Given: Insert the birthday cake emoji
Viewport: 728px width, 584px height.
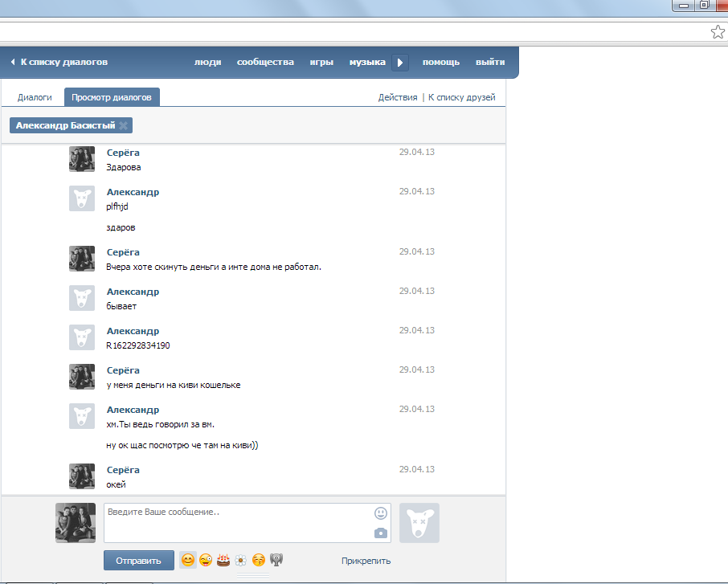Looking at the screenshot, I should [x=223, y=561].
